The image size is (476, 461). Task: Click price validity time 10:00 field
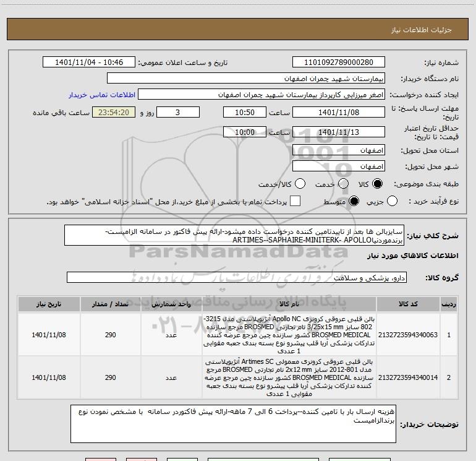tap(245, 132)
